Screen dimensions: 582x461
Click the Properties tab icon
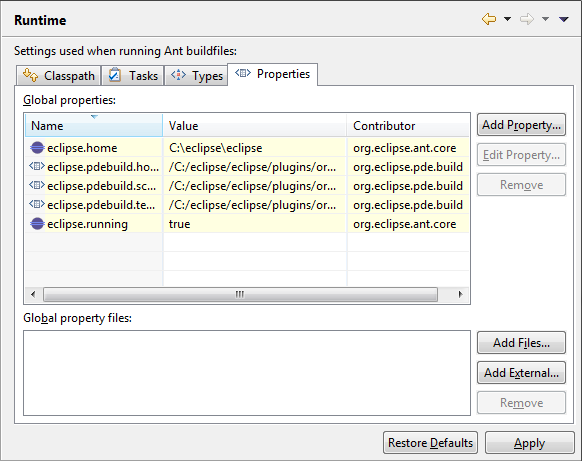pos(243,73)
